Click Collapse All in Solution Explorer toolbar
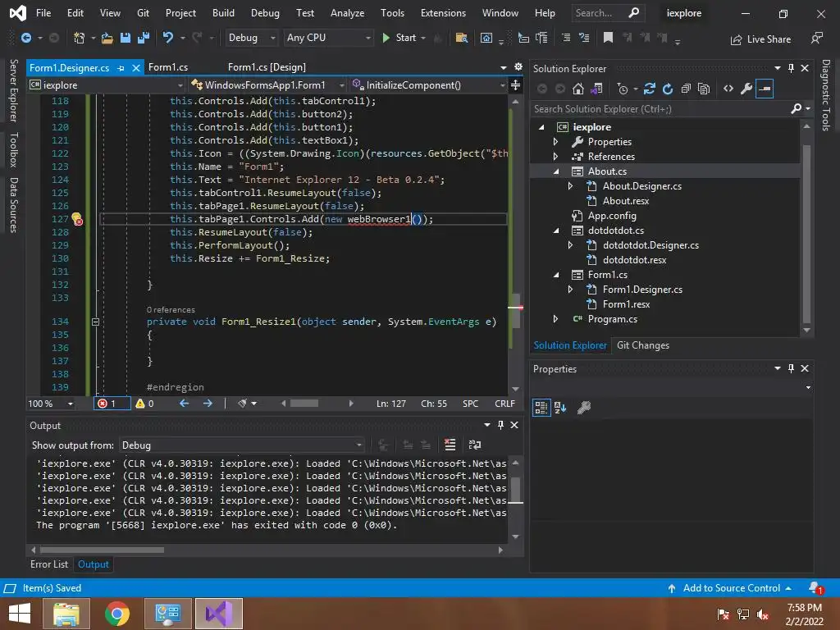Viewport: 840px width, 630px height. click(686, 89)
